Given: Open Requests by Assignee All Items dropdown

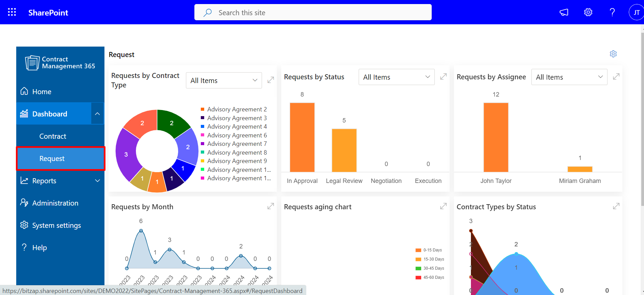Looking at the screenshot, I should (x=569, y=77).
